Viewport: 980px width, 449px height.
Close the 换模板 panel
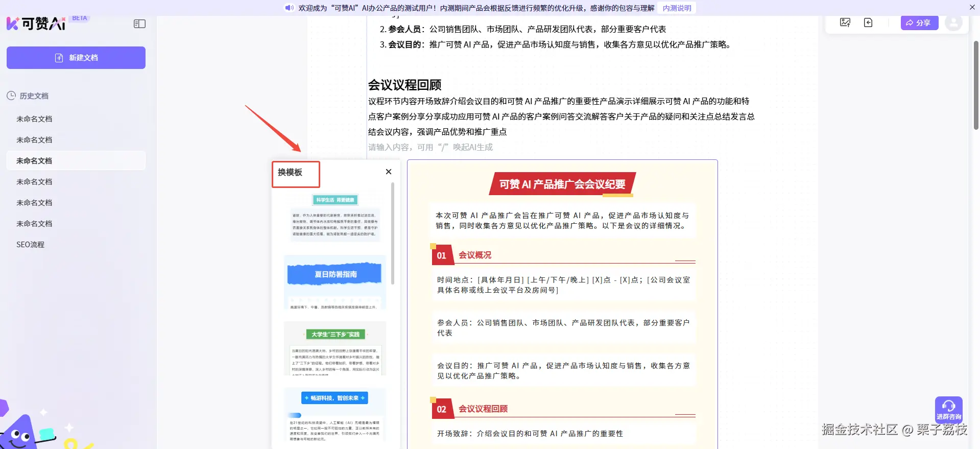pos(389,172)
